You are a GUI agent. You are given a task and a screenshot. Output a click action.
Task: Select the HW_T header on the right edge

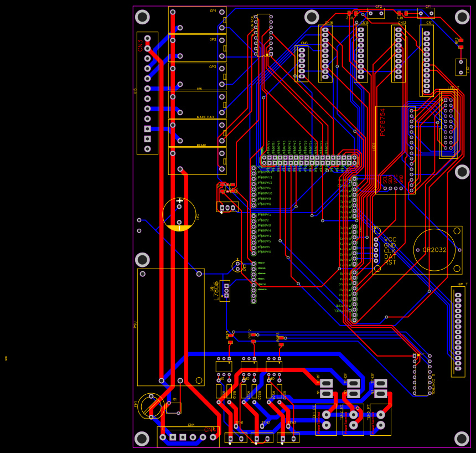(x=457, y=332)
